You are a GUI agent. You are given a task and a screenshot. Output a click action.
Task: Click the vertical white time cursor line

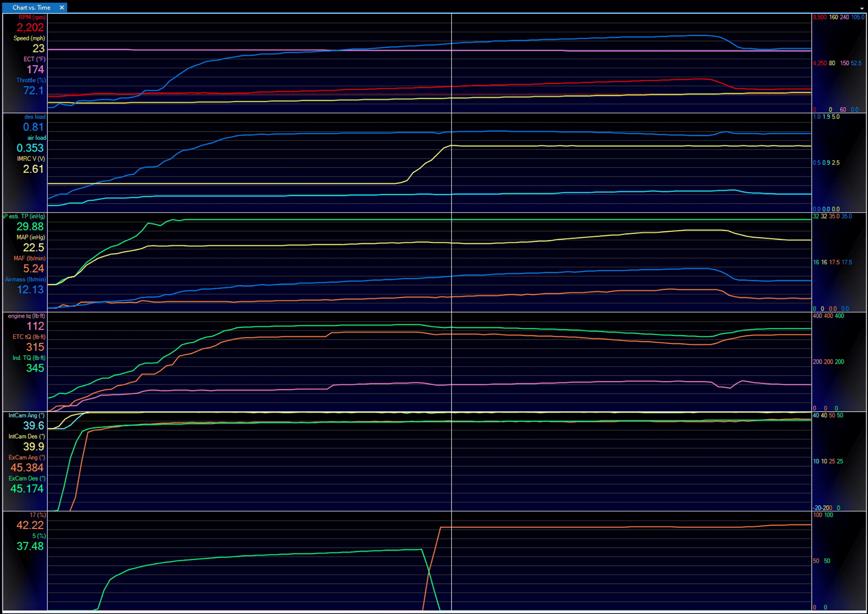pos(451,312)
